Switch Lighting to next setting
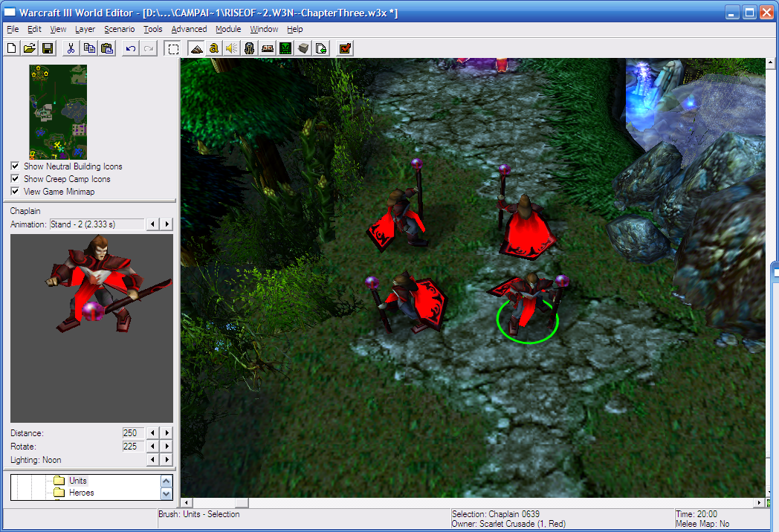 [x=167, y=459]
